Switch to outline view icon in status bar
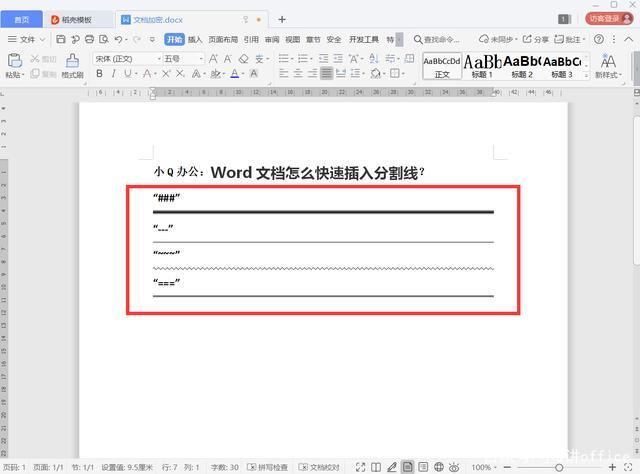 click(423, 467)
